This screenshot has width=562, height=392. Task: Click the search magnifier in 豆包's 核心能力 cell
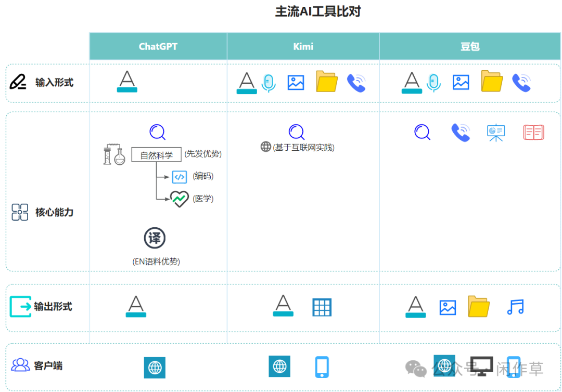[x=422, y=132]
